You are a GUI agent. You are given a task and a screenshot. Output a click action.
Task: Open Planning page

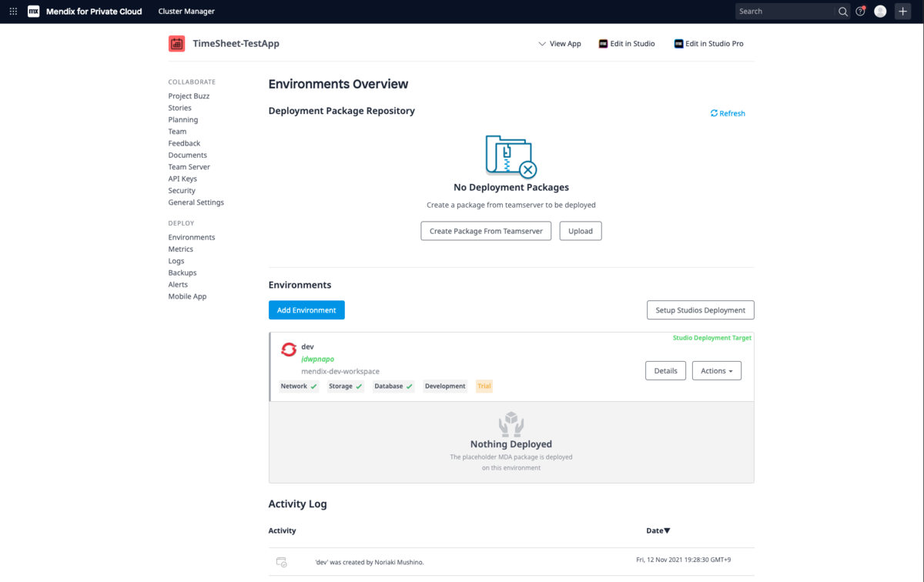(183, 119)
